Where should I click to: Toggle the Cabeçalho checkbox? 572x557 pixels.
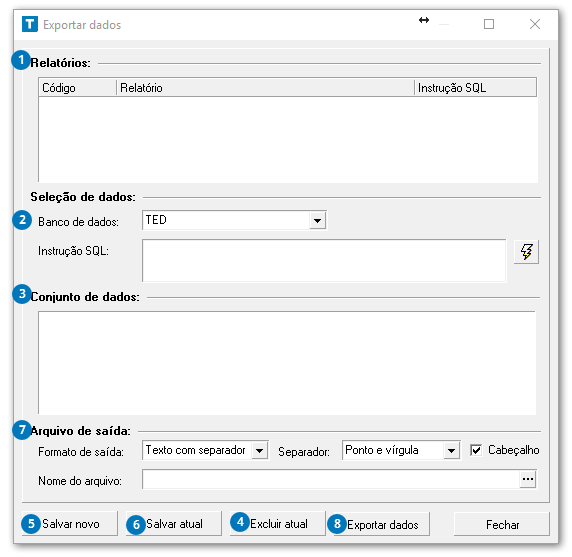point(476,450)
